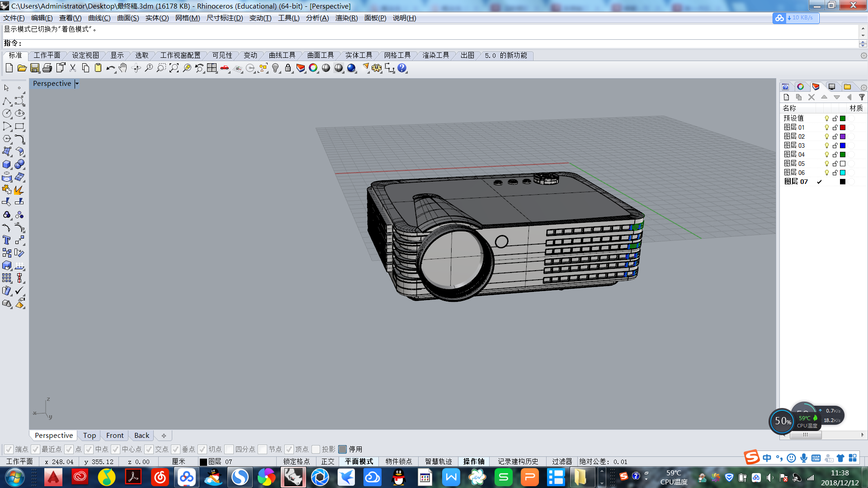The height and width of the screenshot is (488, 868).
Task: Click the New file icon in toolbar
Action: [x=9, y=68]
